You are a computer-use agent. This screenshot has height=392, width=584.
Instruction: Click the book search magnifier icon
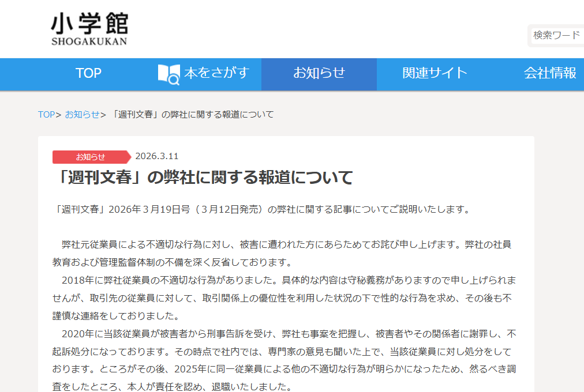(169, 74)
